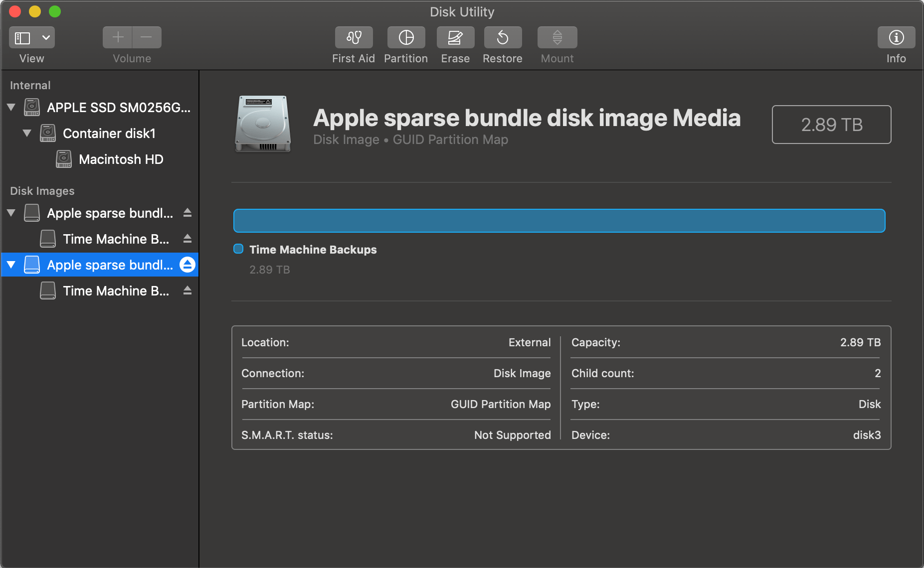Select Macintosh HD in the sidebar
Screen dimensions: 924x568
click(x=121, y=159)
